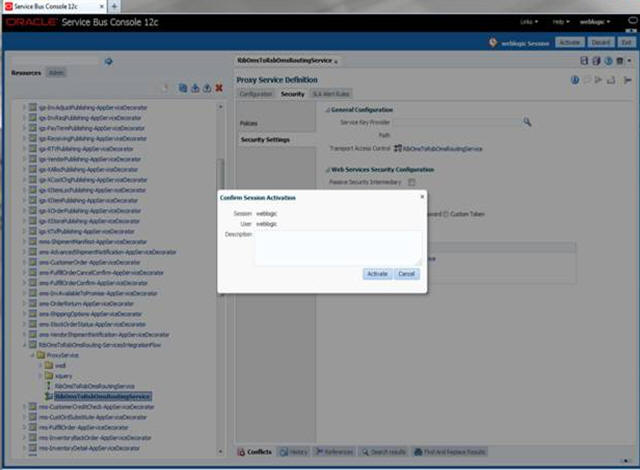640x470 pixels.
Task: Close the Confirm Session Activation dialog
Action: point(422,197)
